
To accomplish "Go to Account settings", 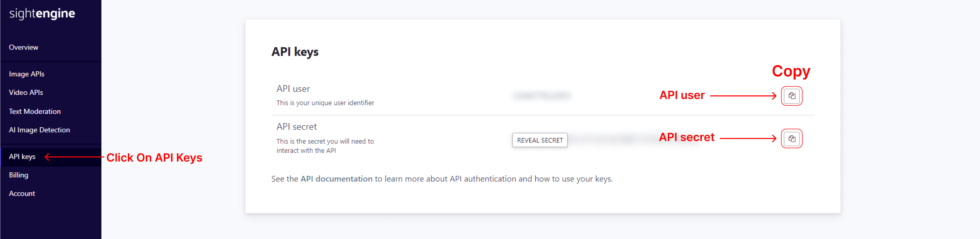I will click(x=22, y=193).
